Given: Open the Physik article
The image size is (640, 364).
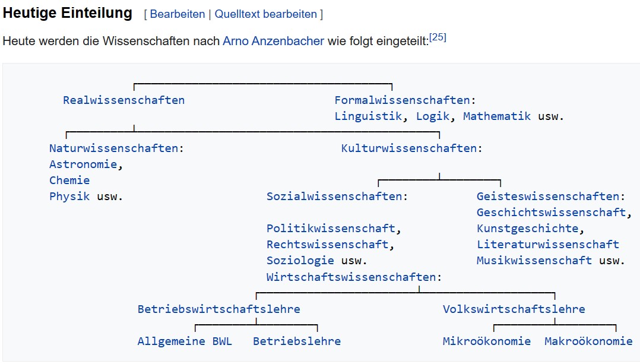Looking at the screenshot, I should click(69, 197).
